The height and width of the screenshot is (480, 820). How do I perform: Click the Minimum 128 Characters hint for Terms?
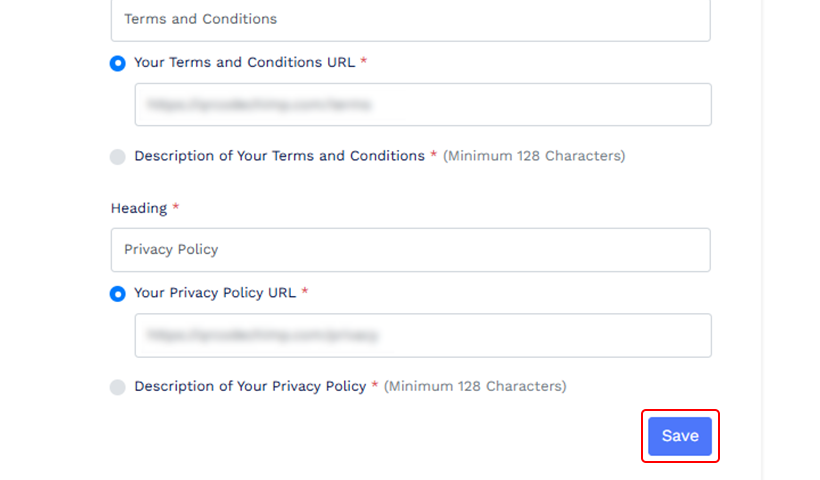(x=534, y=156)
